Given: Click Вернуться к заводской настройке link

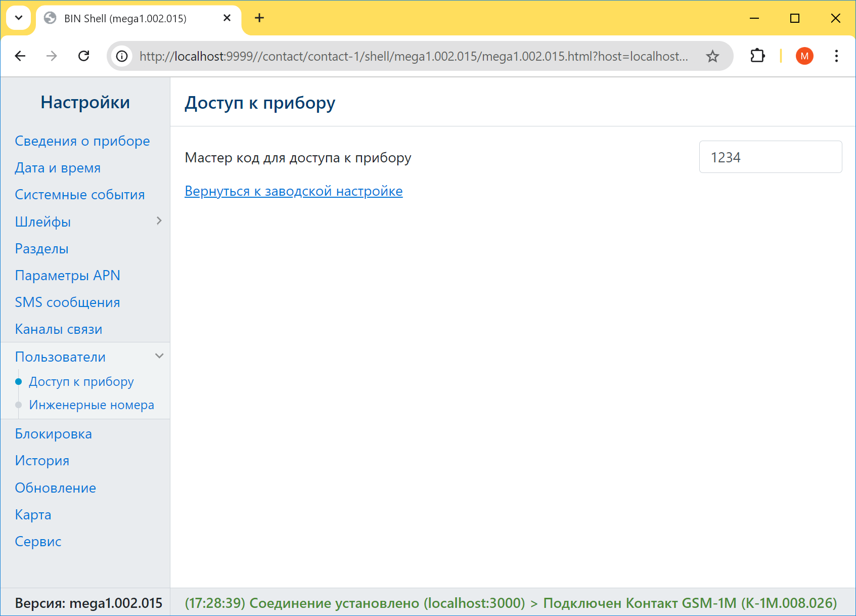Looking at the screenshot, I should click(293, 191).
